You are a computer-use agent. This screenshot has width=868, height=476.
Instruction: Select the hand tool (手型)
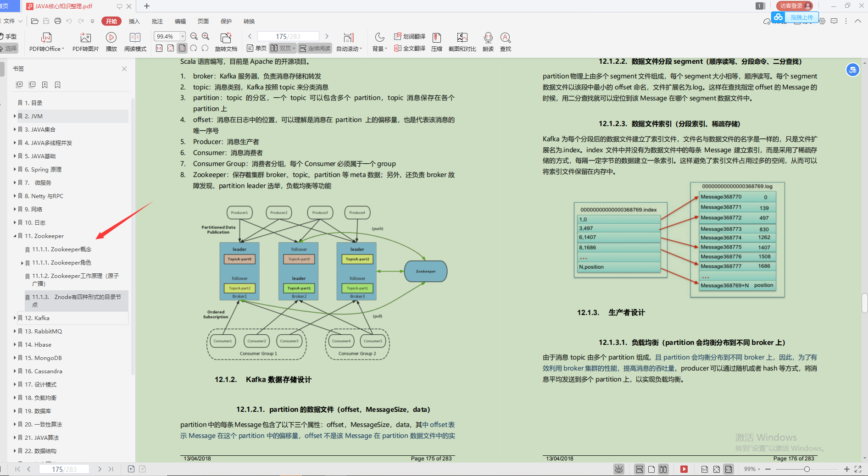coord(8,36)
